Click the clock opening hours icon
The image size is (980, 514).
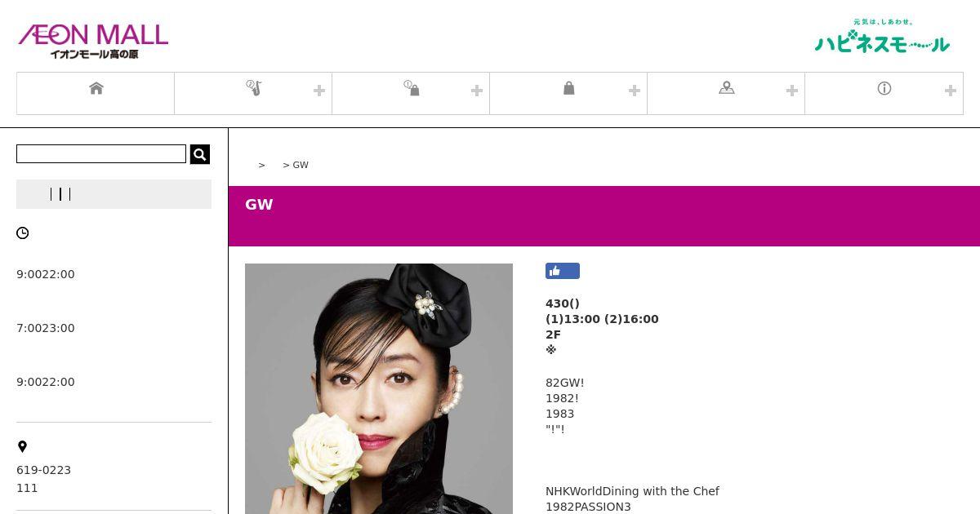tap(23, 233)
